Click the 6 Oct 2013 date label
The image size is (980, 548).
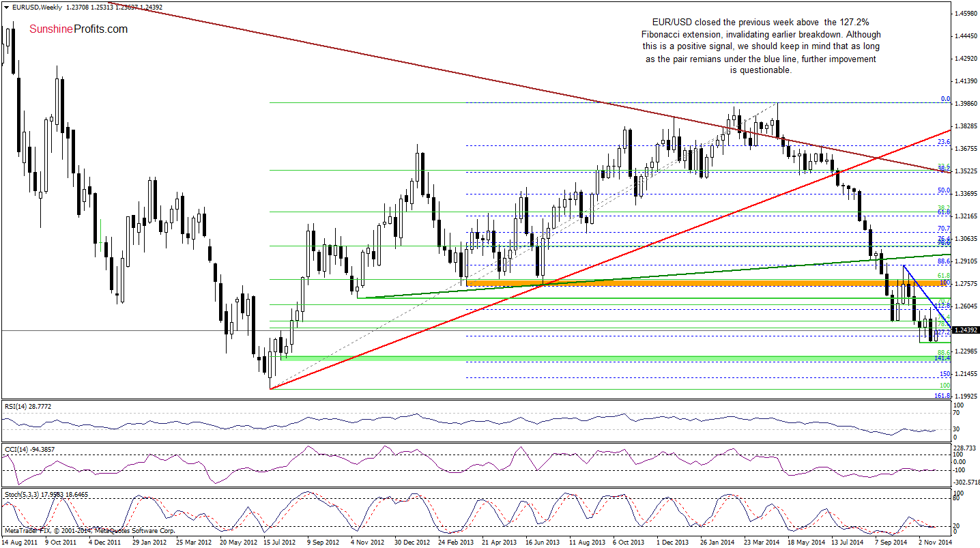pos(629,542)
